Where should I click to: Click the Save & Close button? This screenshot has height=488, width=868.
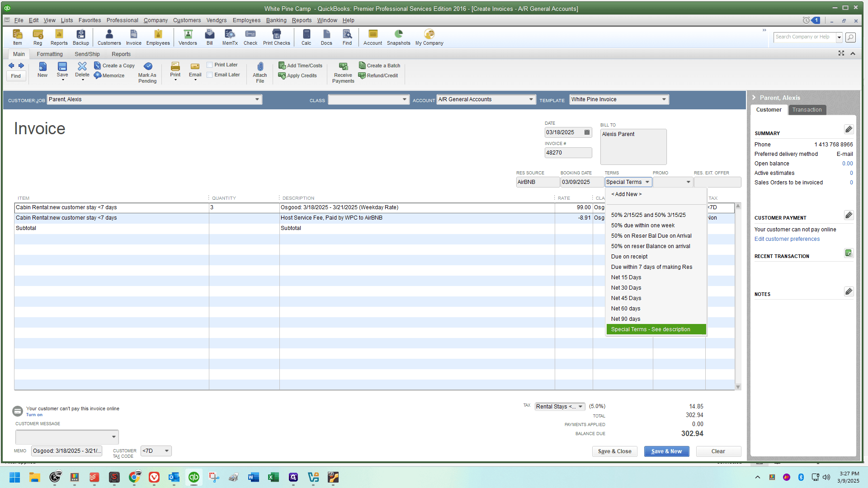(x=614, y=451)
